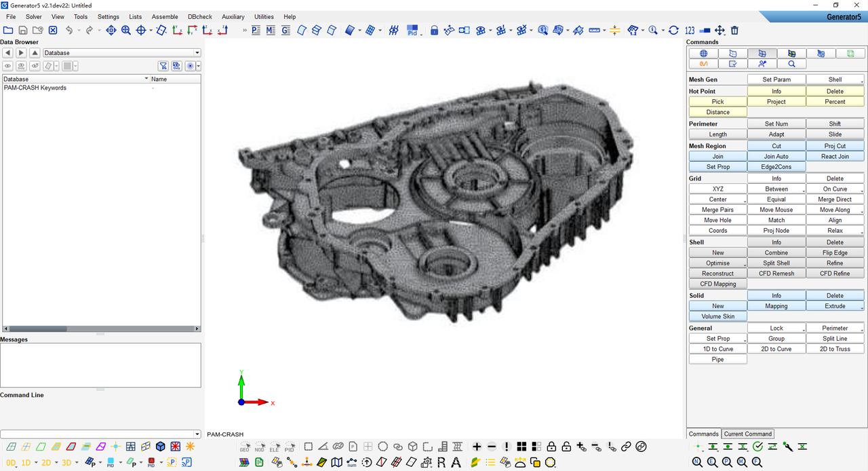The width and height of the screenshot is (868, 471).
Task: Click the trash can delete icon
Action: [x=734, y=30]
